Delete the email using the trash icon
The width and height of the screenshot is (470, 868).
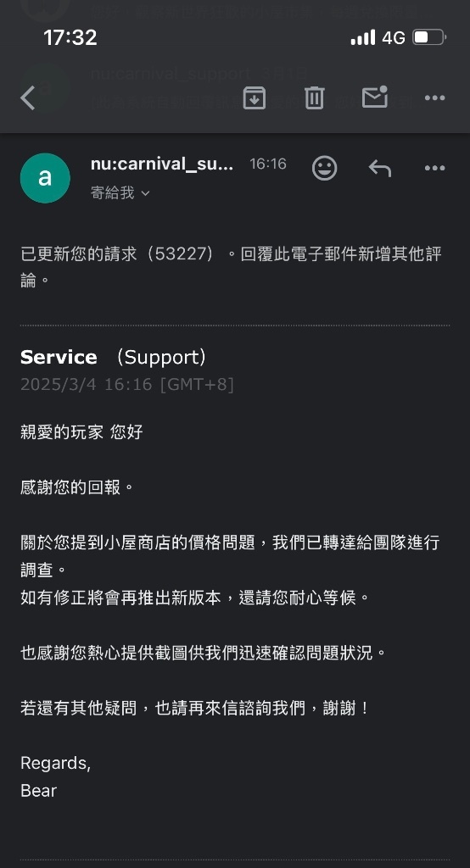click(314, 98)
